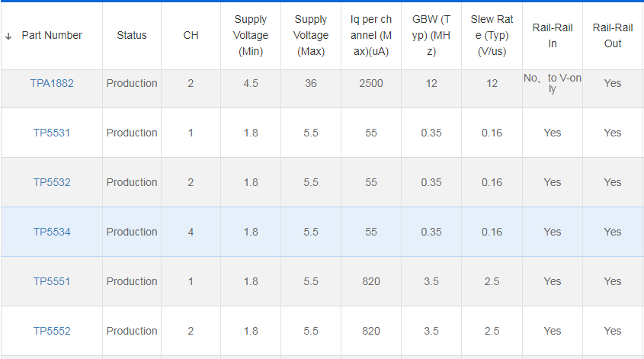The image size is (644, 359).
Task: Click the Slew Rate (Typ) header
Action: 492,35
